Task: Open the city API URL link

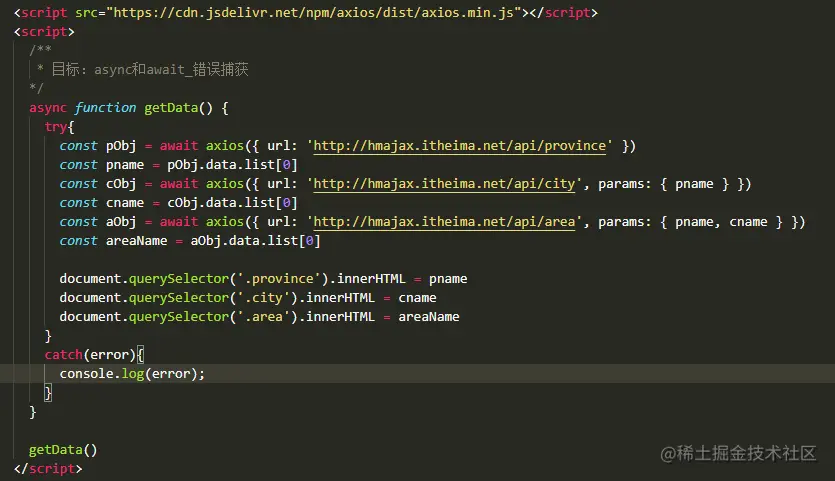Action: [x=444, y=184]
